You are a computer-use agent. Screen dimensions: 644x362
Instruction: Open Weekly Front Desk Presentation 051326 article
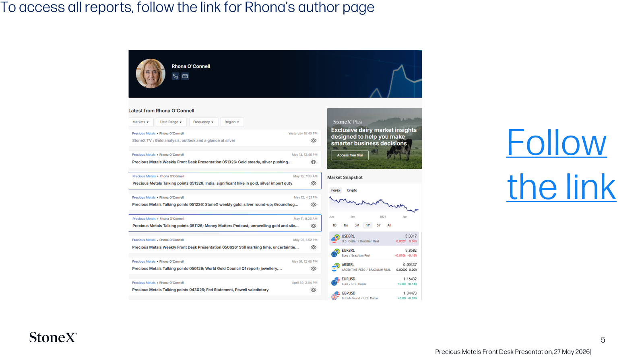[x=212, y=162]
